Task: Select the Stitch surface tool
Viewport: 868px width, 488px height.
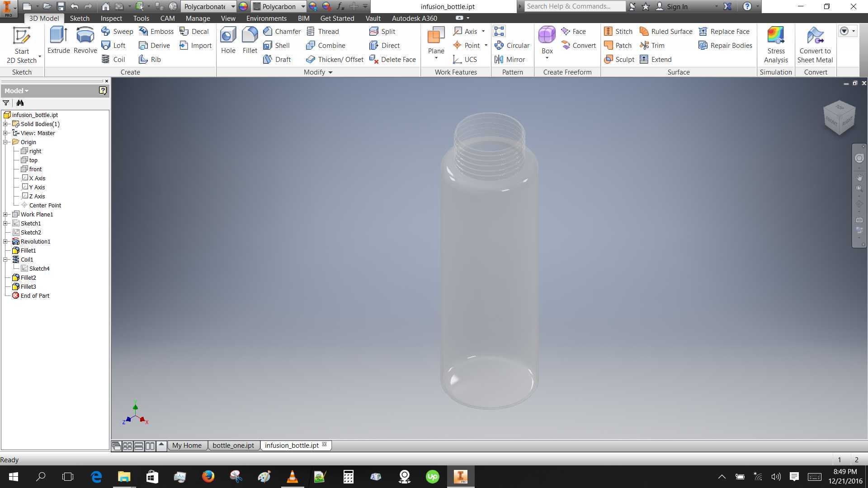Action: [618, 31]
